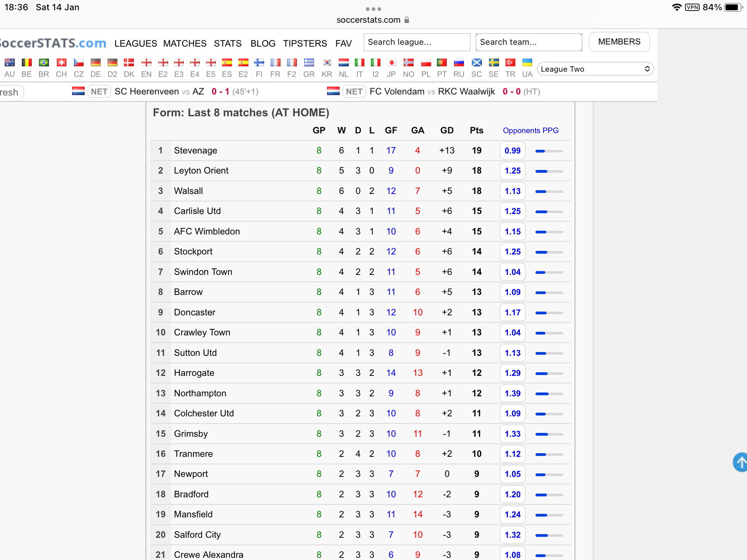This screenshot has width=747, height=560.
Task: Select the Sweden flag icon (SE)
Action: tap(494, 63)
